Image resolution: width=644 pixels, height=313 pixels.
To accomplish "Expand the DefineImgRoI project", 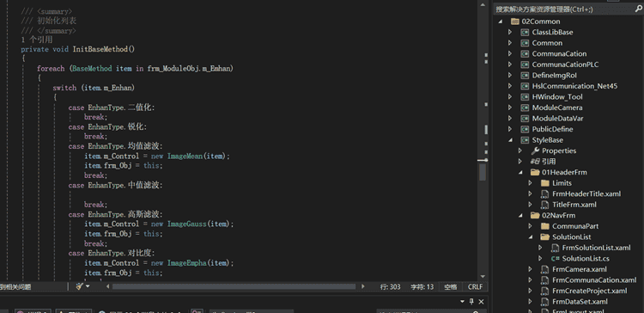I will tap(510, 76).
